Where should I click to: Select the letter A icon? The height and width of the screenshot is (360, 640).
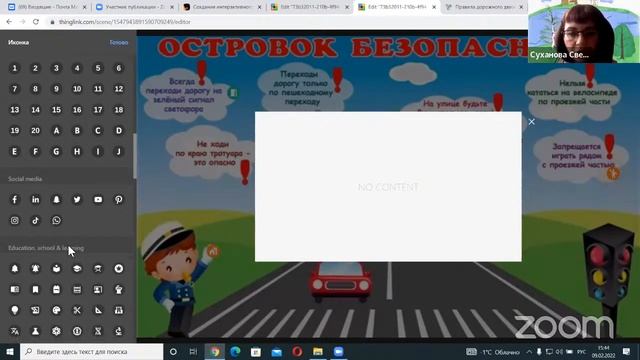click(56, 131)
